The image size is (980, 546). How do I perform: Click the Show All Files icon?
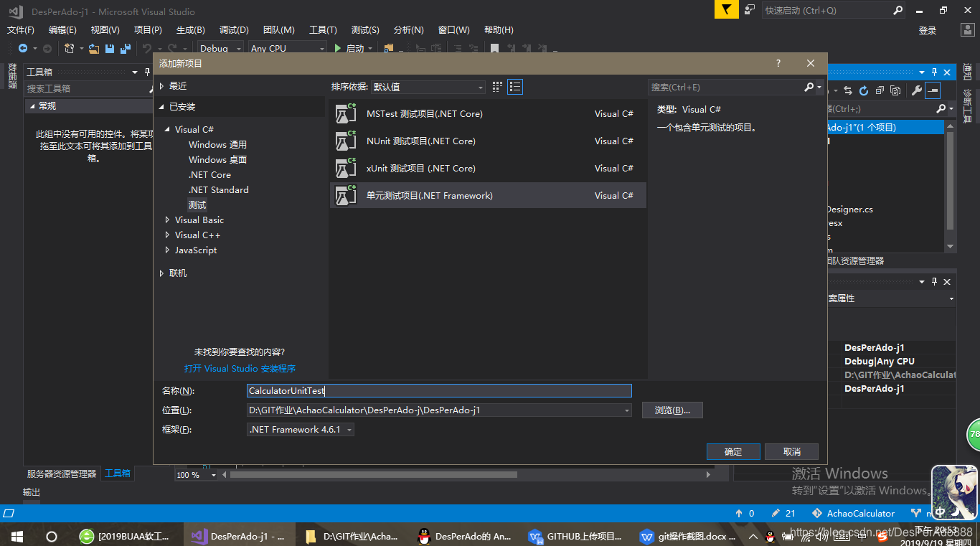click(895, 90)
